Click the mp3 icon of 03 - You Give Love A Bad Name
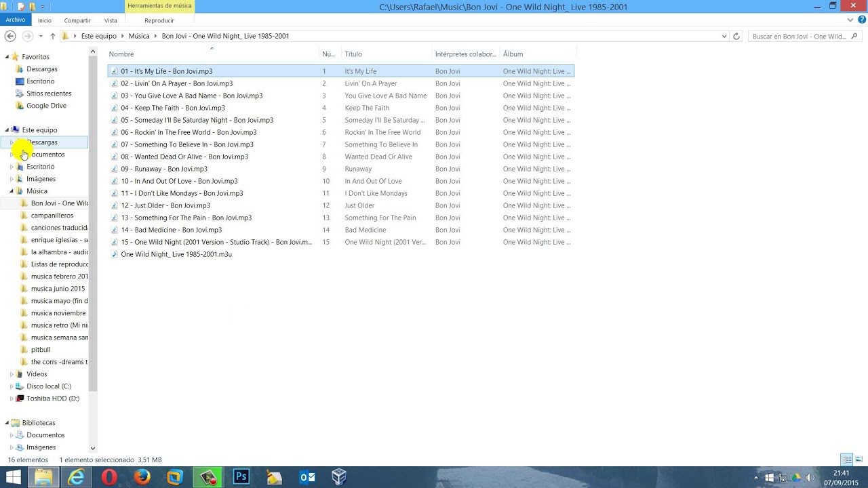This screenshot has width=868, height=488. coord(115,96)
